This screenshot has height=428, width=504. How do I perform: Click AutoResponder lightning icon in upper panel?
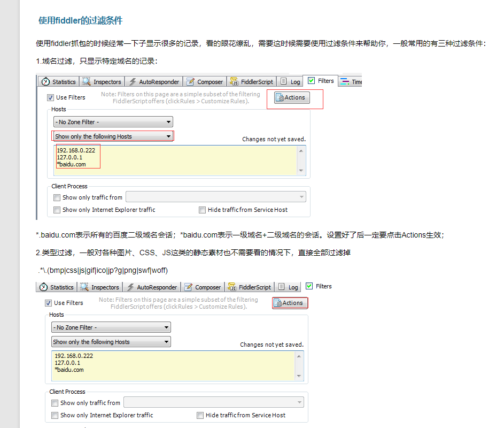tap(133, 82)
